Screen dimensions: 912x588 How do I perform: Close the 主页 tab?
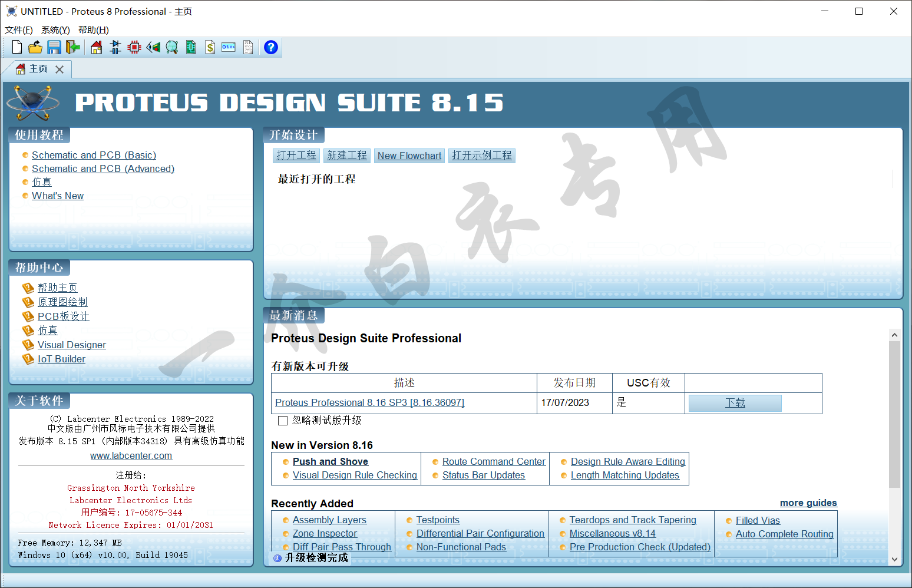point(60,70)
